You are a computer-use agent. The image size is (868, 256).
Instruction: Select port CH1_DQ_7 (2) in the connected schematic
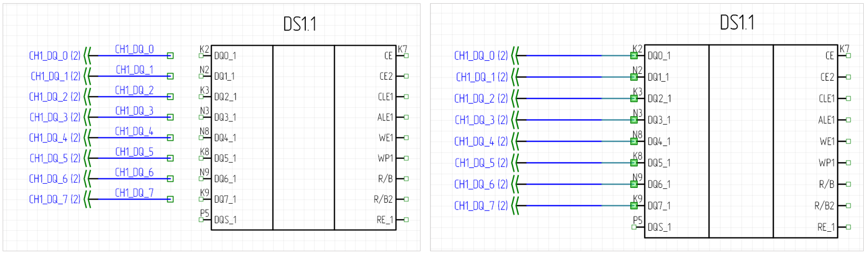(x=481, y=205)
